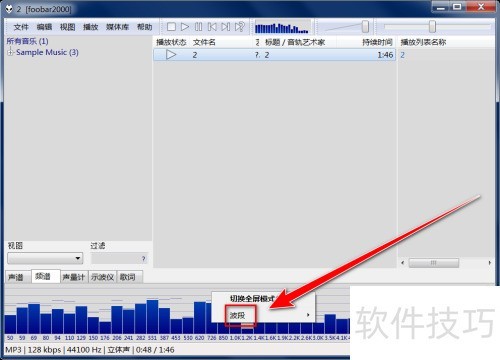Switch to the 声谱 tab
This screenshot has width=500, height=360.
click(16, 277)
